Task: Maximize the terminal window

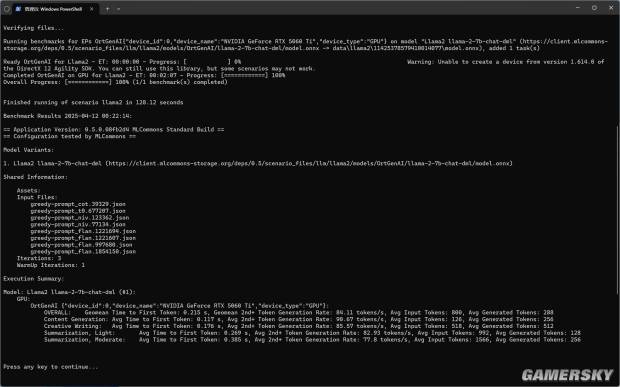Action: pyautogui.click(x=594, y=8)
